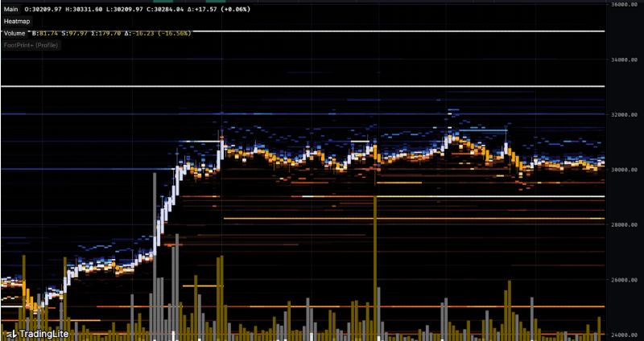
Task: Click the 26000.00 price axis label
Action: click(624, 280)
